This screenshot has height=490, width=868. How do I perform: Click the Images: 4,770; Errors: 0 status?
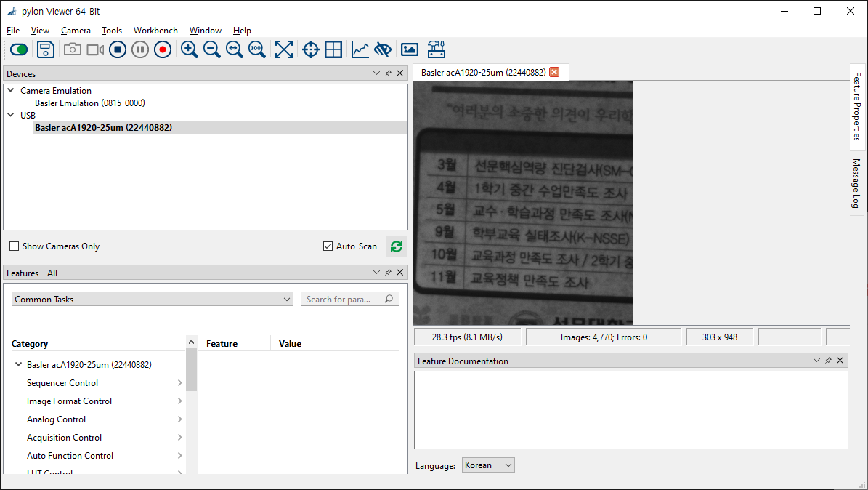click(x=604, y=337)
